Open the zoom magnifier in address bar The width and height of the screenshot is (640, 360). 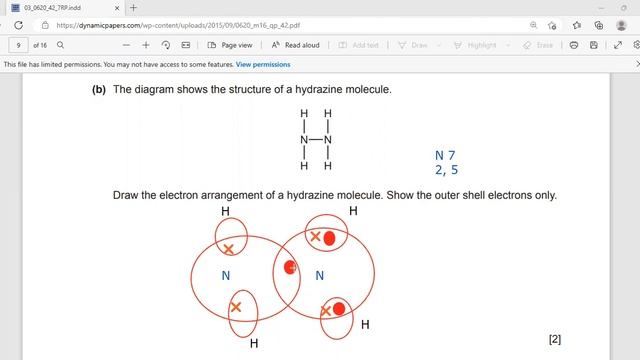(533, 25)
